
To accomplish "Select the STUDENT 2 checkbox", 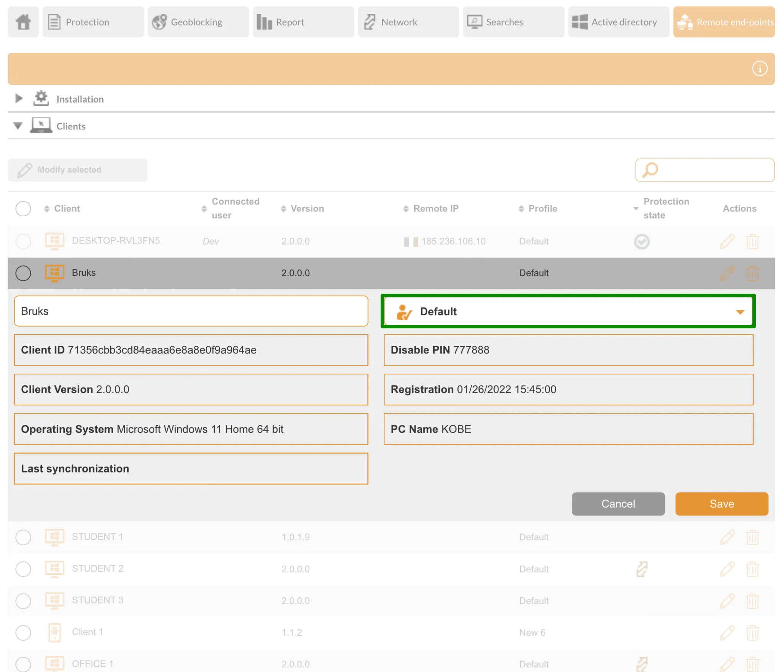I will [23, 569].
